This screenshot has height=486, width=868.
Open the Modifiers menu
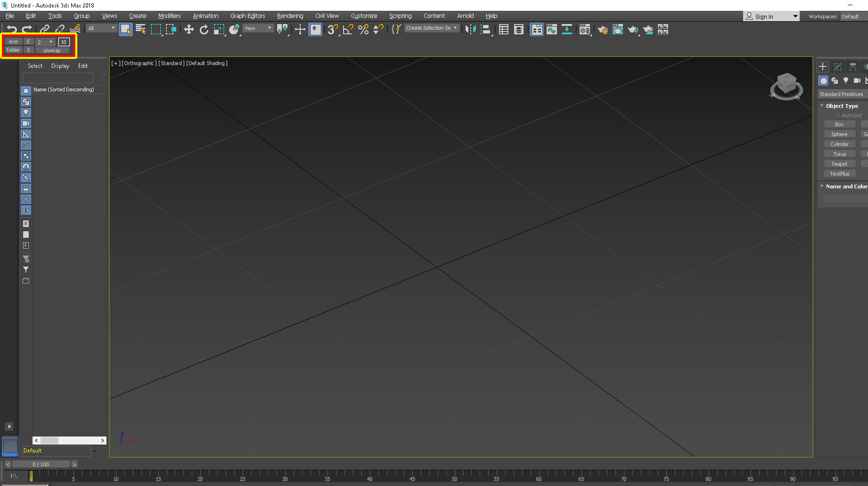[x=169, y=16]
